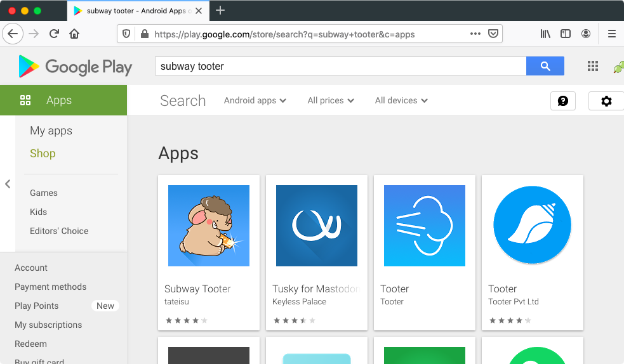
Task: Open developer Keyless Palace link
Action: pyautogui.click(x=299, y=302)
